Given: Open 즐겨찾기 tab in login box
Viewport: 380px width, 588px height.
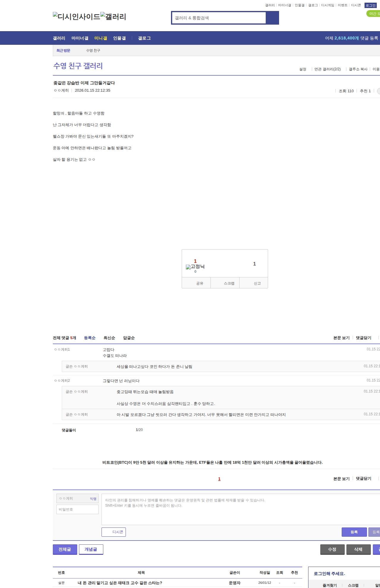Looking at the screenshot, I should (330, 585).
